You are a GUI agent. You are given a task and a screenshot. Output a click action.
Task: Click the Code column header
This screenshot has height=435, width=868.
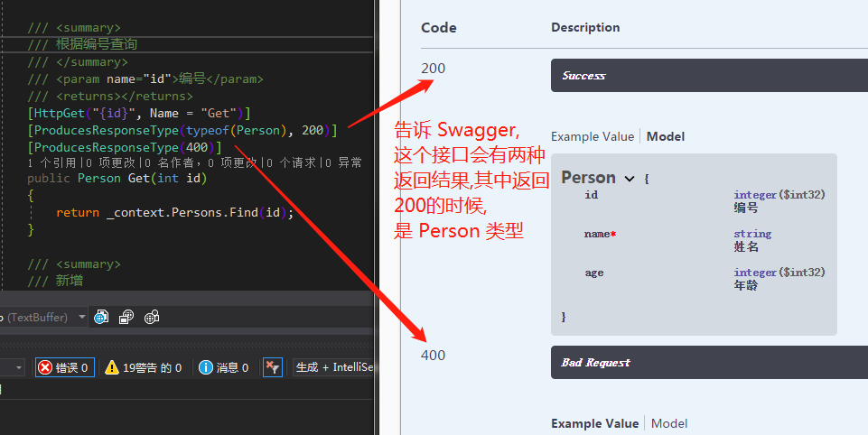coord(438,28)
